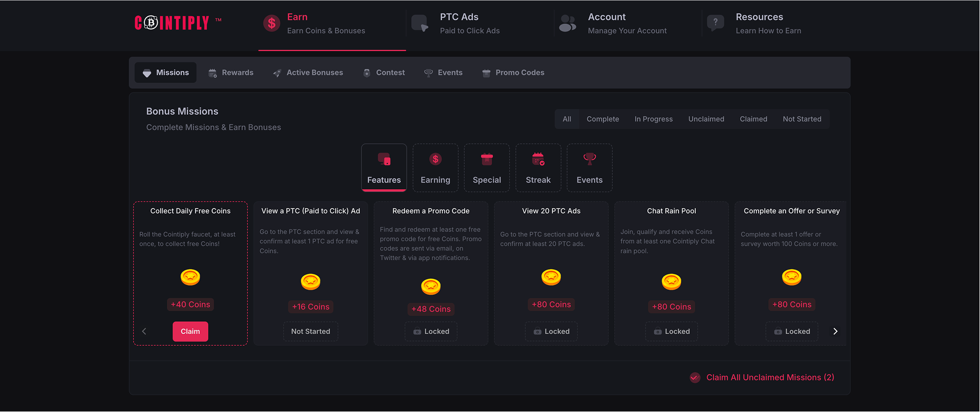Select the Features mission category
The height and width of the screenshot is (412, 980).
pyautogui.click(x=384, y=168)
